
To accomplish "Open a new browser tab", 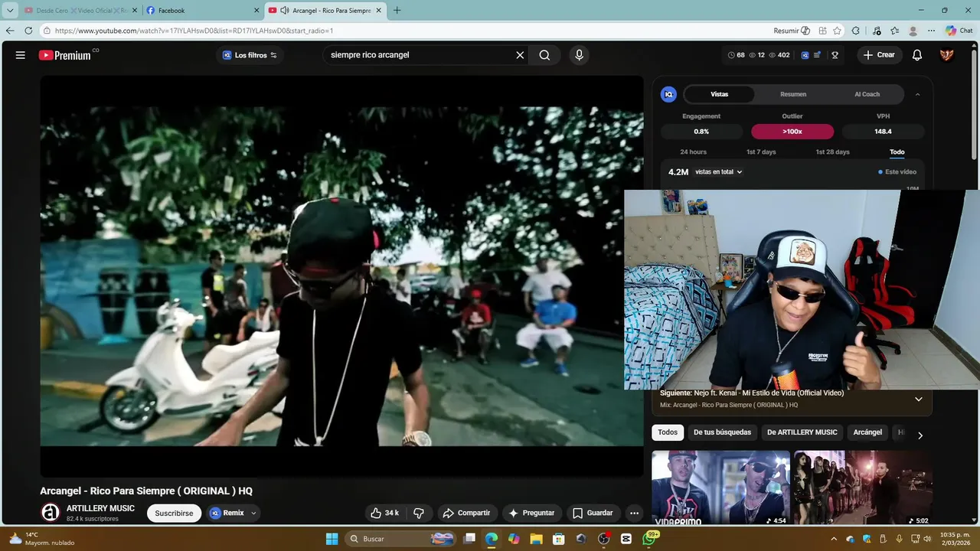I will click(397, 11).
